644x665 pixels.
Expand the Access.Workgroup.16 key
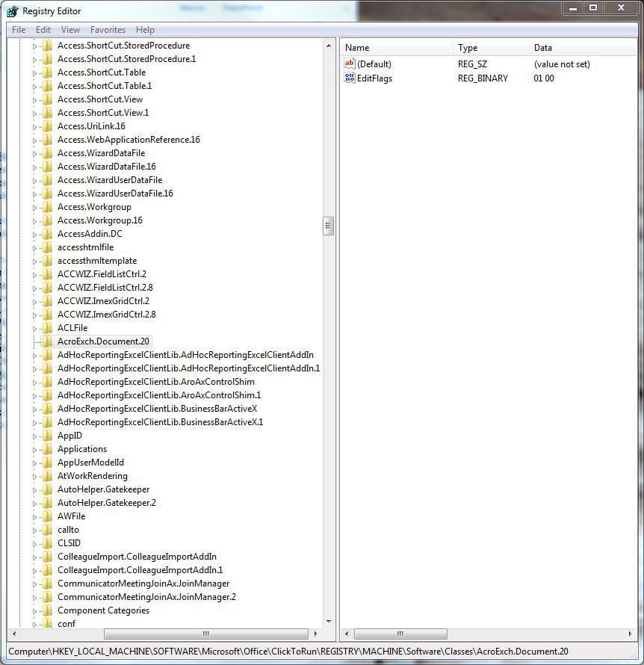(x=36, y=220)
